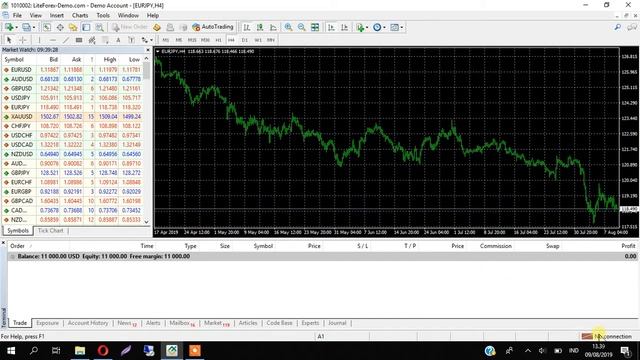Switch to H4 timeframe
The height and width of the screenshot is (360, 640).
click(231, 40)
